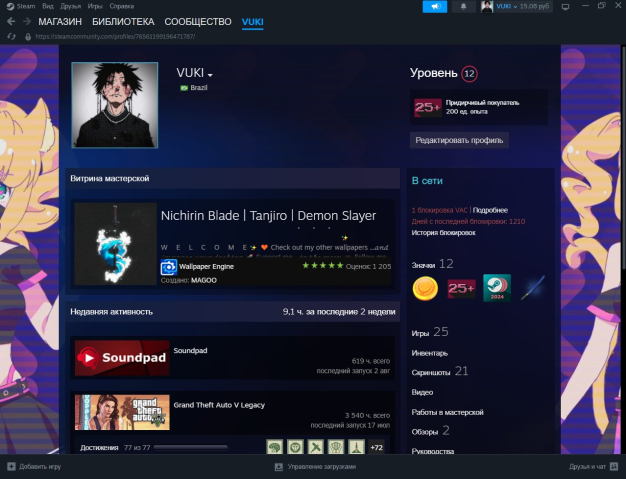Click the browser back arrow
This screenshot has width=626, height=479.
point(9,21)
